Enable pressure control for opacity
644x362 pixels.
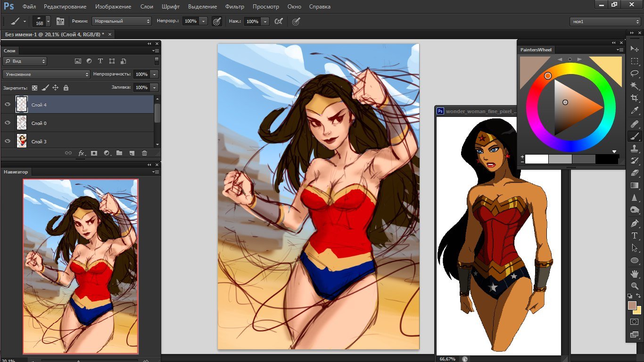pos(216,21)
